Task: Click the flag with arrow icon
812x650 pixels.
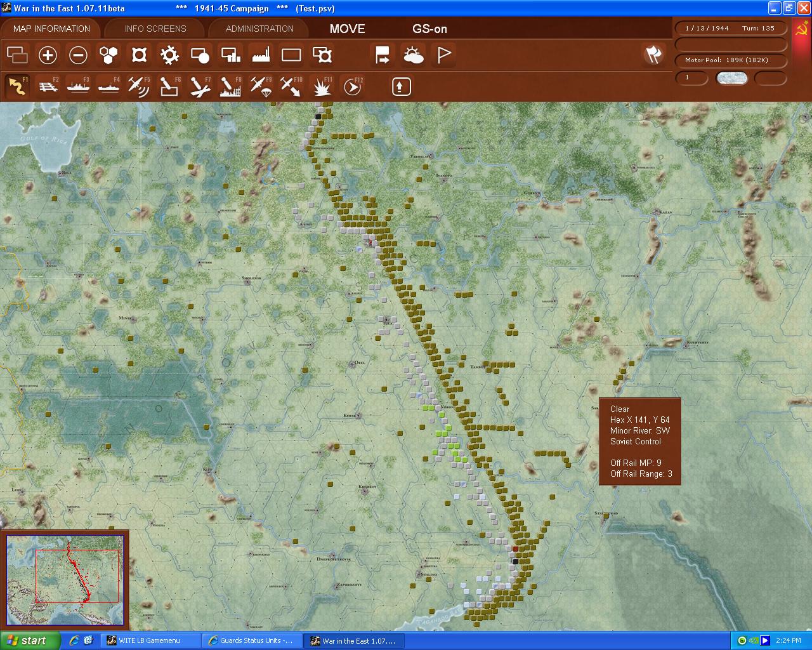Action: 383,55
